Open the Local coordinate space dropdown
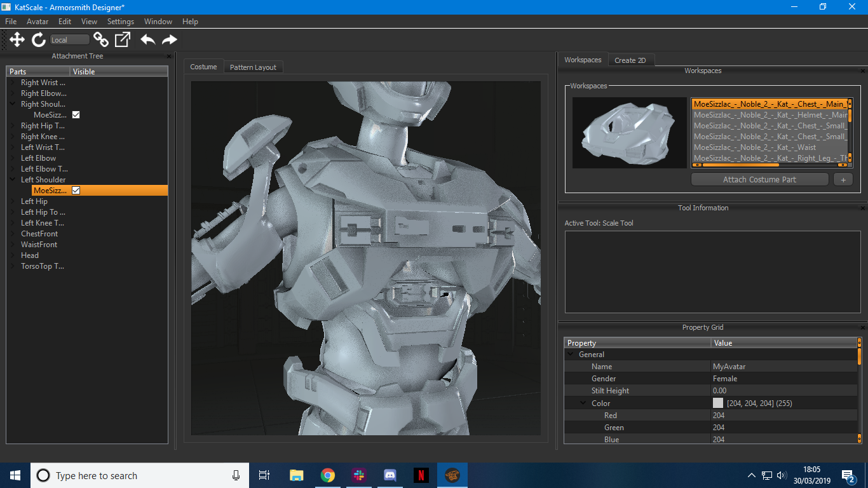The image size is (868, 488). (x=69, y=40)
